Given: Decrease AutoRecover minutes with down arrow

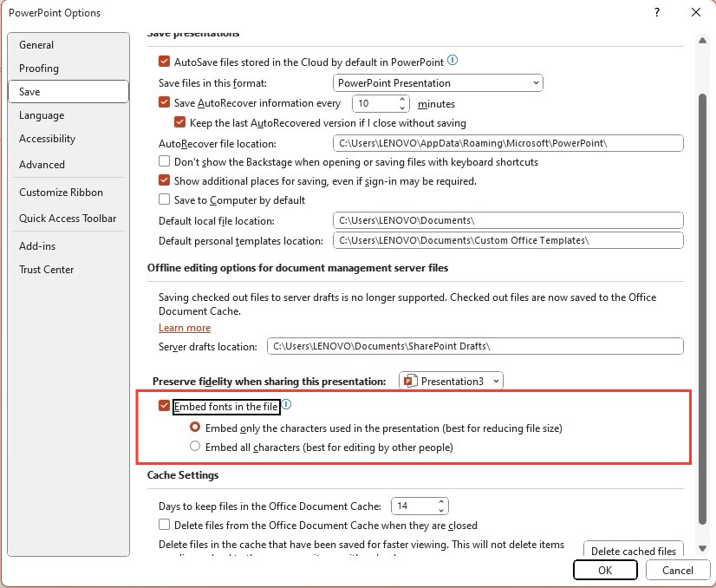Looking at the screenshot, I should 402,108.
